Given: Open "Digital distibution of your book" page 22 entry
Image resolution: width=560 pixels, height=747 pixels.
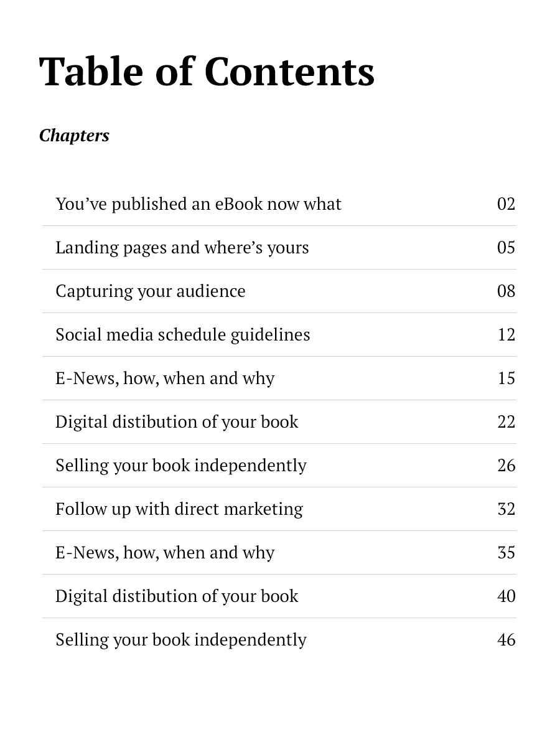Looking at the screenshot, I should (x=177, y=422).
